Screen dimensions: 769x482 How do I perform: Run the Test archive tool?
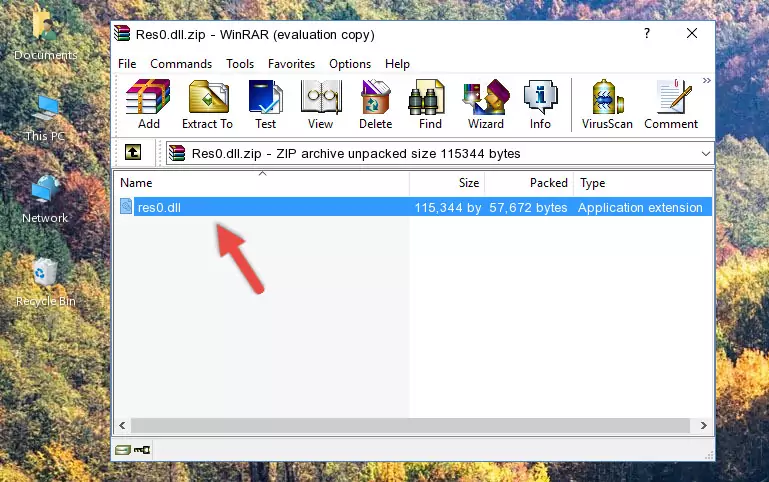[265, 104]
